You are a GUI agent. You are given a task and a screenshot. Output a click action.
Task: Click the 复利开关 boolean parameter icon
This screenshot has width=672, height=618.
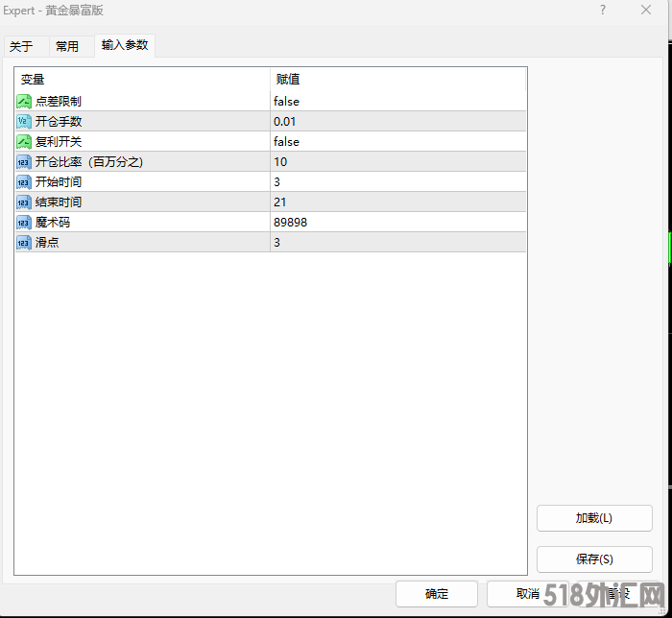[x=24, y=141]
